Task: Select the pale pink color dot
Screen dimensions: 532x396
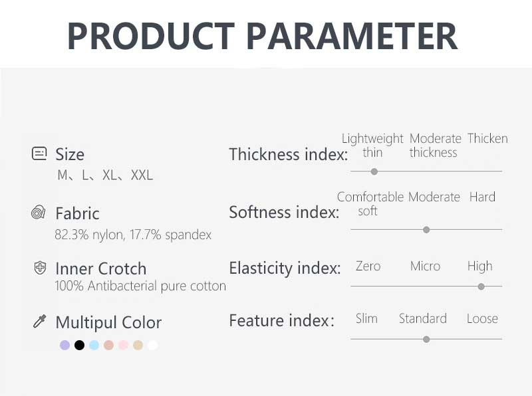Action: (123, 345)
